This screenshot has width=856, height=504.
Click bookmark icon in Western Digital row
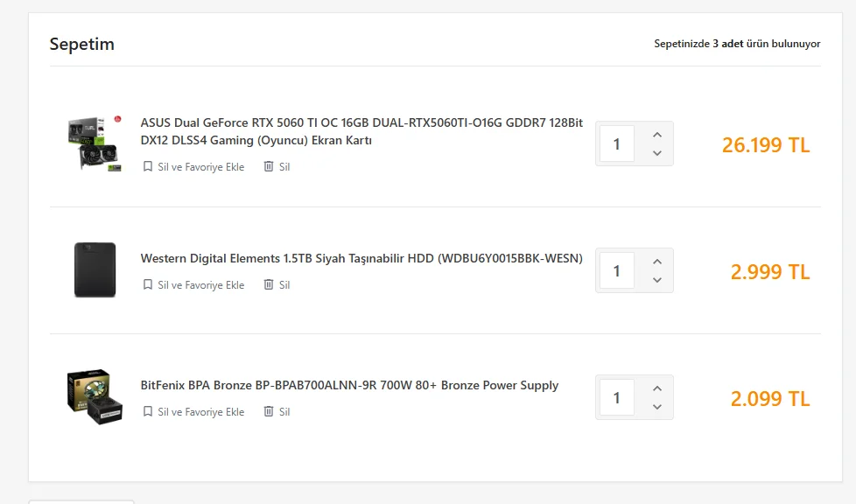click(x=147, y=284)
